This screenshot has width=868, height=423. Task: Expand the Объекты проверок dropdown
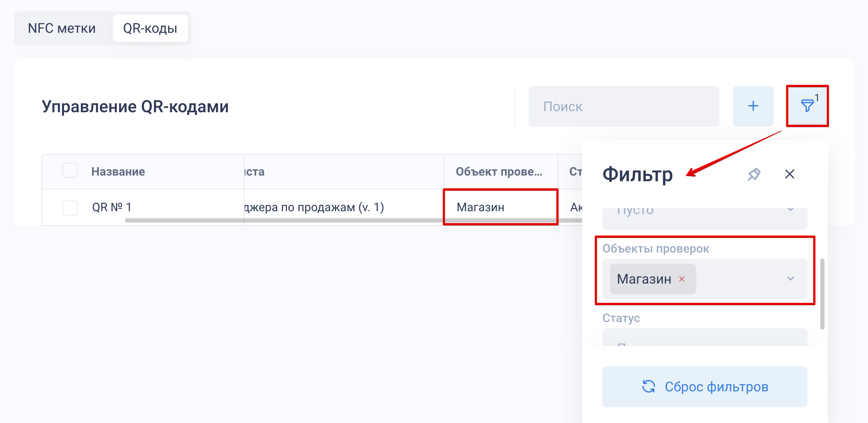pos(791,279)
